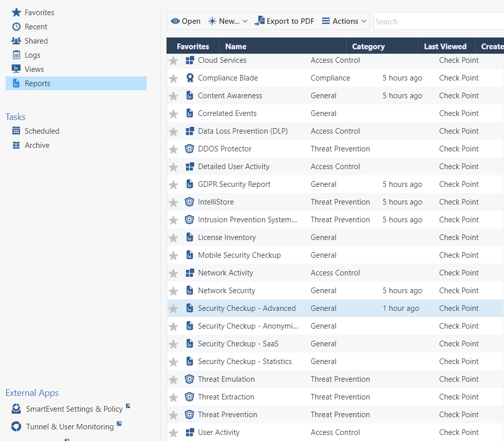The width and height of the screenshot is (504, 441).
Task: Toggle favorite star for IntelliStore
Action: click(174, 203)
